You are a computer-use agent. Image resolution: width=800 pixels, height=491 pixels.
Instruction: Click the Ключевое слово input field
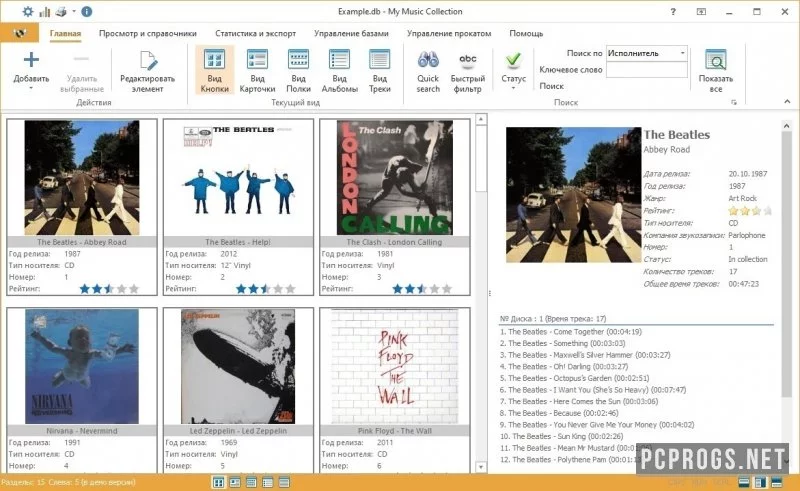click(647, 69)
